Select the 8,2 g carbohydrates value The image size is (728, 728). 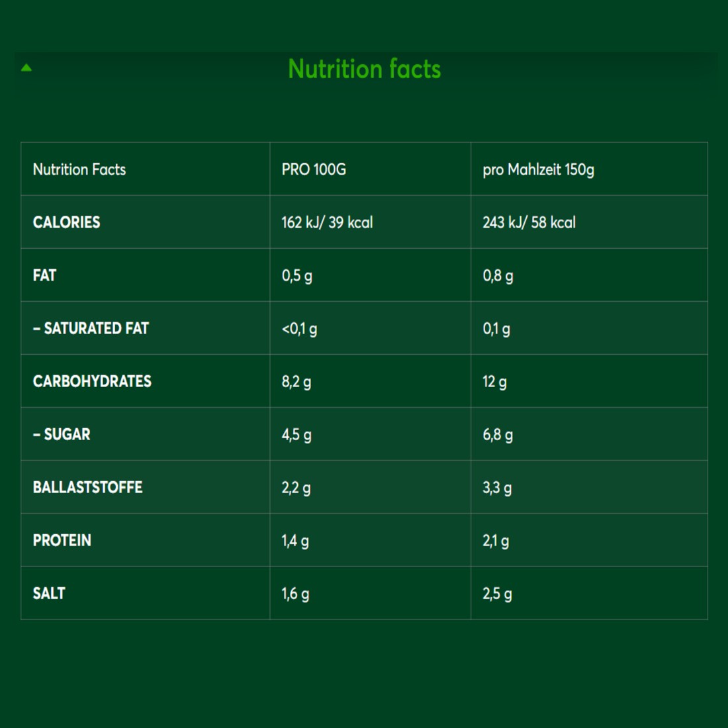click(296, 382)
